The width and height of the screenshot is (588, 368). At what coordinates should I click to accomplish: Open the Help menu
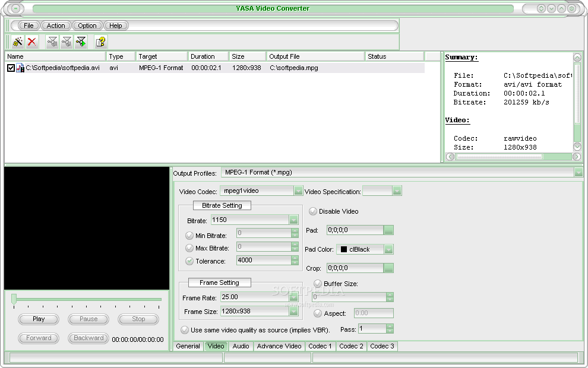tap(115, 26)
